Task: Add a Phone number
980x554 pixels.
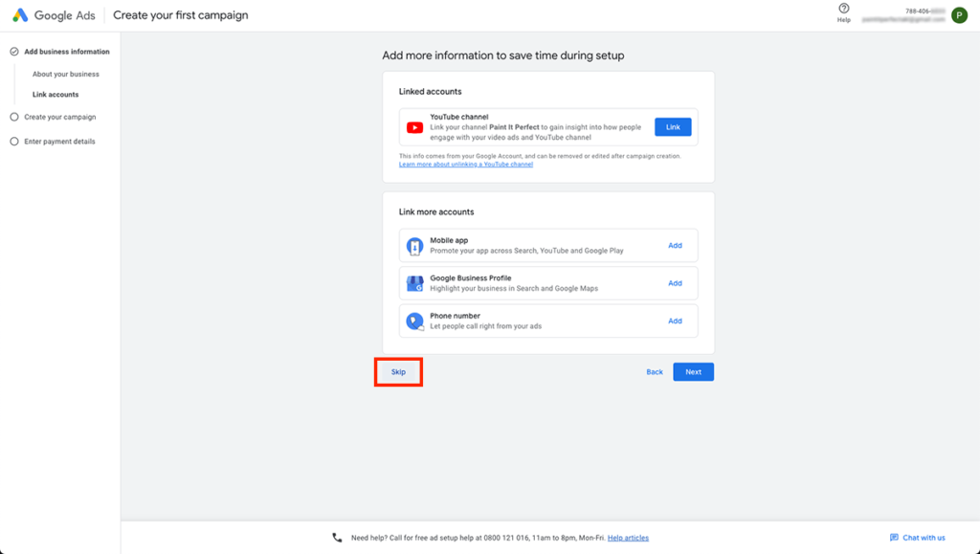Action: tap(675, 321)
